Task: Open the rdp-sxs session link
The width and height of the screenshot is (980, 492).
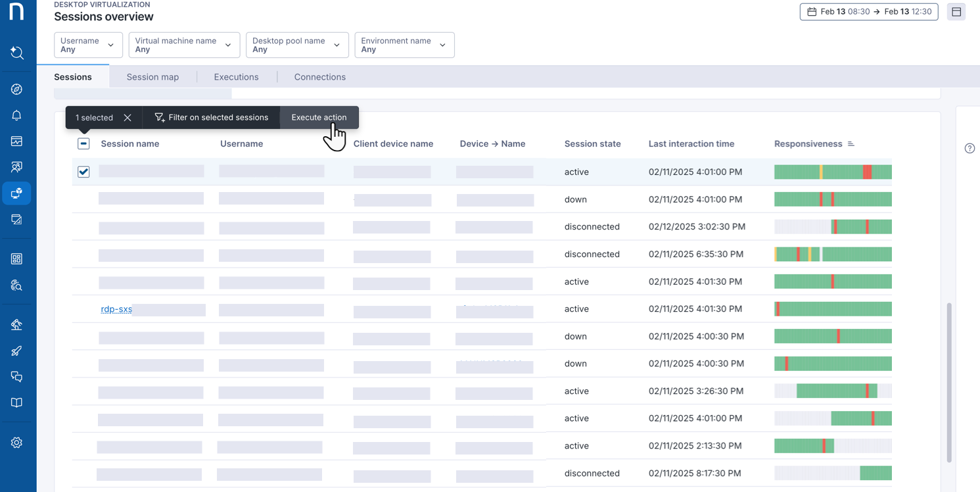Action: [116, 308]
